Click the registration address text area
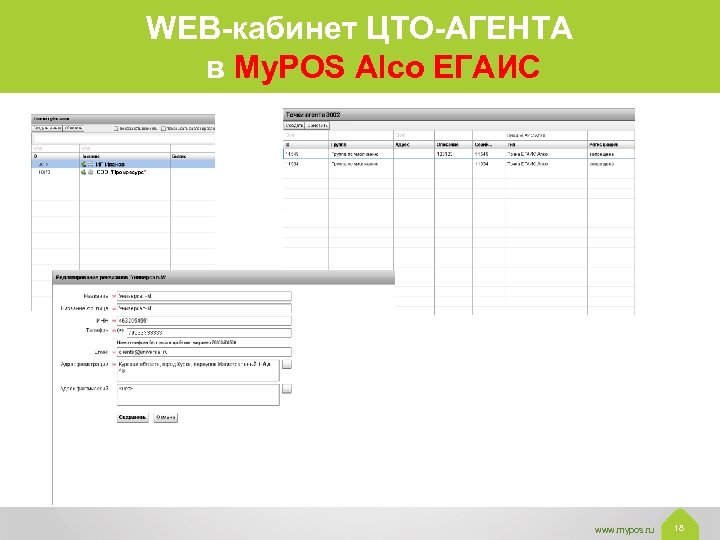 [198, 371]
